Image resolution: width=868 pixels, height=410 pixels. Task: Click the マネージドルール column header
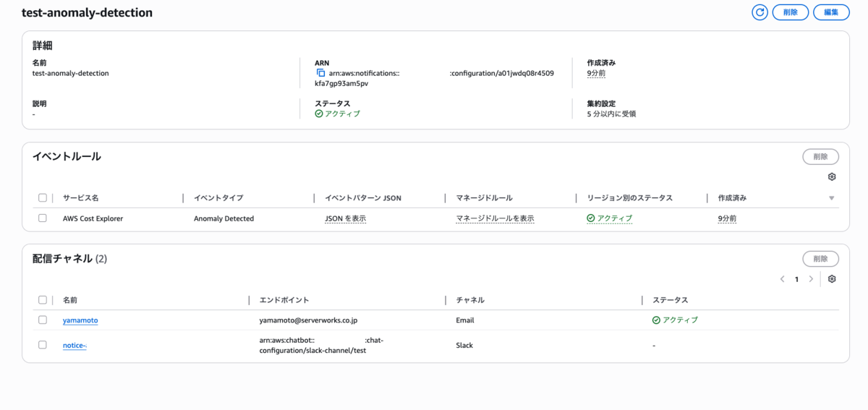pyautogui.click(x=485, y=198)
